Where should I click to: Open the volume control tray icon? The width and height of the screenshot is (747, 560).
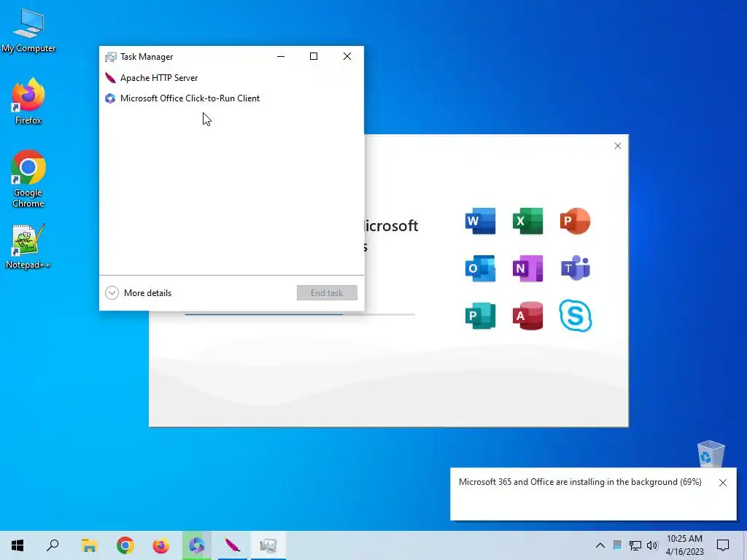652,545
